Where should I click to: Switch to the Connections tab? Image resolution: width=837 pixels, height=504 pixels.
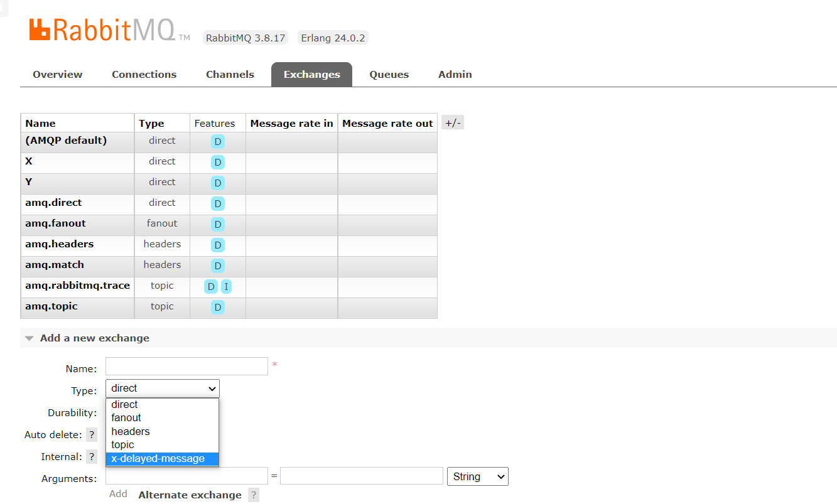coord(144,75)
